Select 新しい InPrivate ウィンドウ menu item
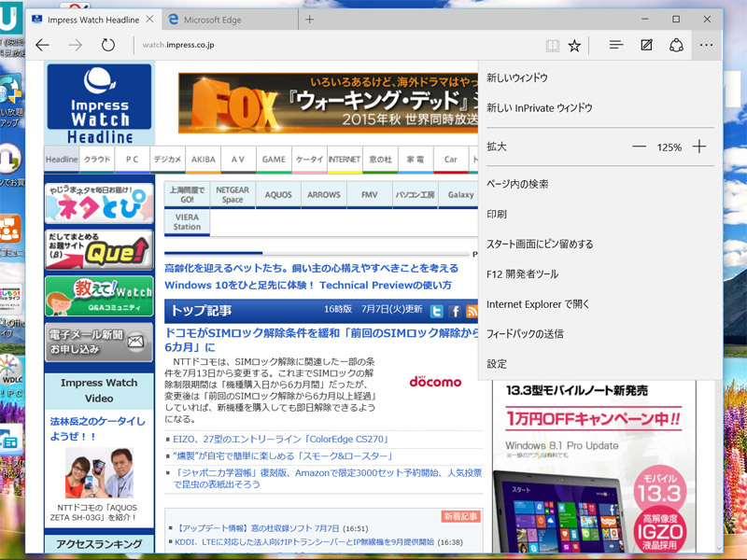This screenshot has height=560, width=747. point(539,107)
